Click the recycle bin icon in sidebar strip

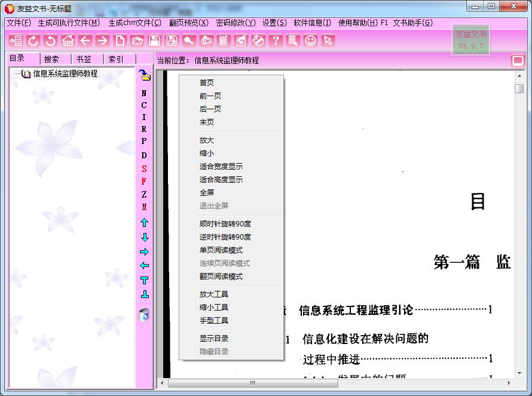[144, 315]
